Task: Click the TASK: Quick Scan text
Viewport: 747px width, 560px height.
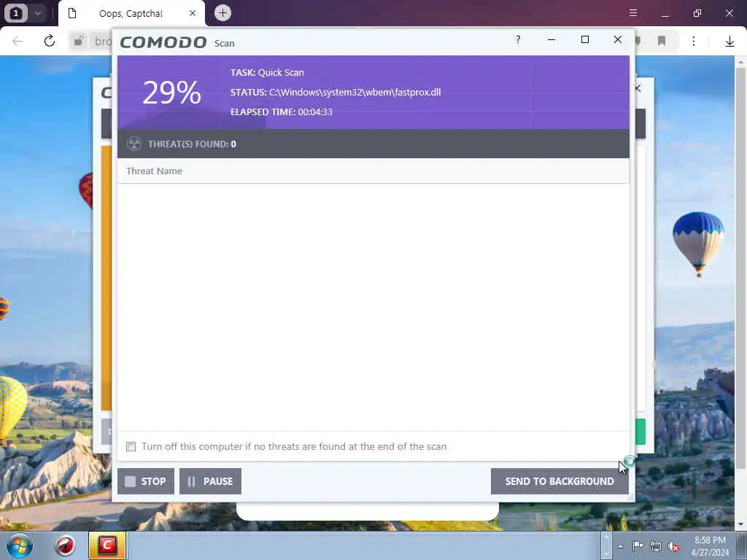Action: (267, 73)
